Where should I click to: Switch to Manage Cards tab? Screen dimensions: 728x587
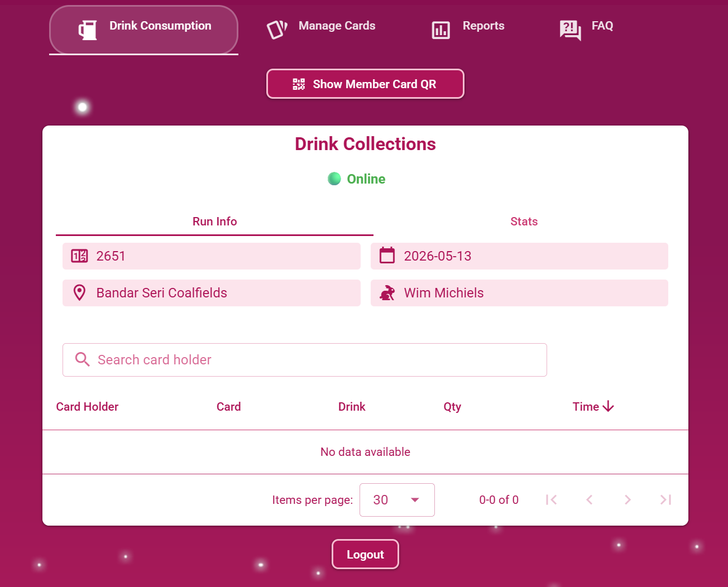[321, 30]
